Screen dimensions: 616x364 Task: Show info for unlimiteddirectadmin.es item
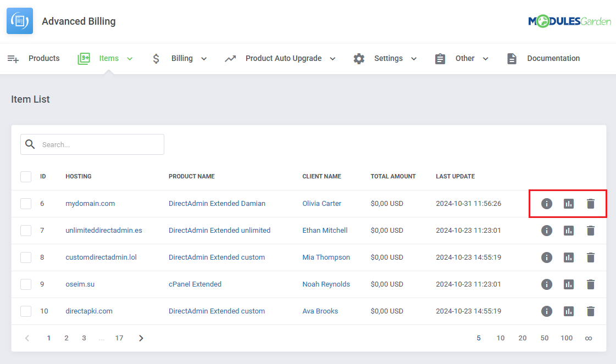pyautogui.click(x=546, y=231)
